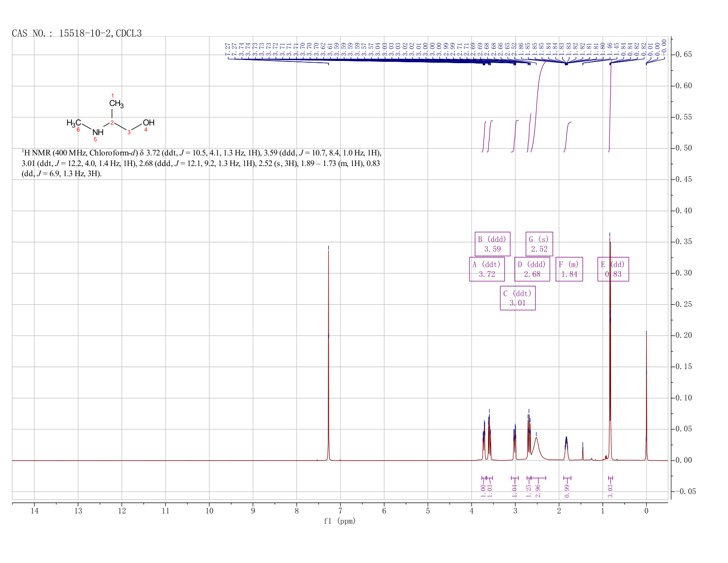The height and width of the screenshot is (563, 728).
Task: Select the F (m) 1.84 multiplet box
Action: coord(569,269)
